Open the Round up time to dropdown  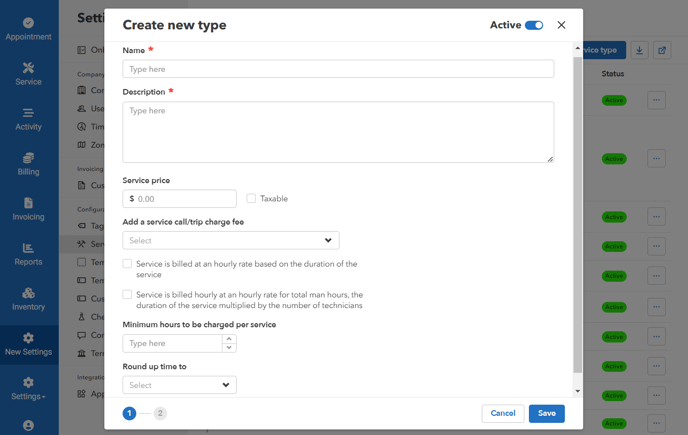point(179,385)
